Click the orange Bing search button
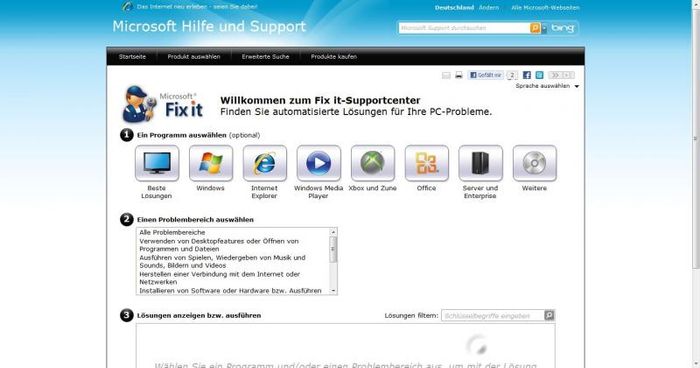The height and width of the screenshot is (368, 700). click(535, 28)
